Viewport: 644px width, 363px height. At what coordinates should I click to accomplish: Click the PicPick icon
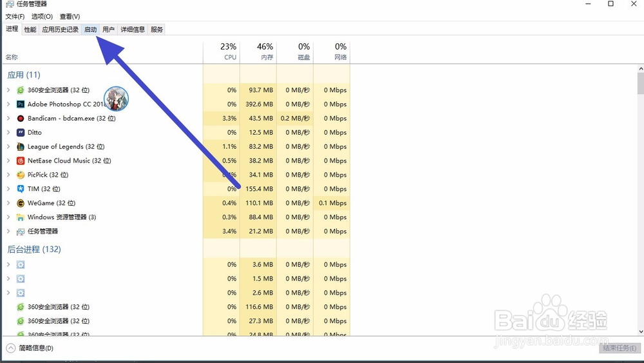[21, 175]
